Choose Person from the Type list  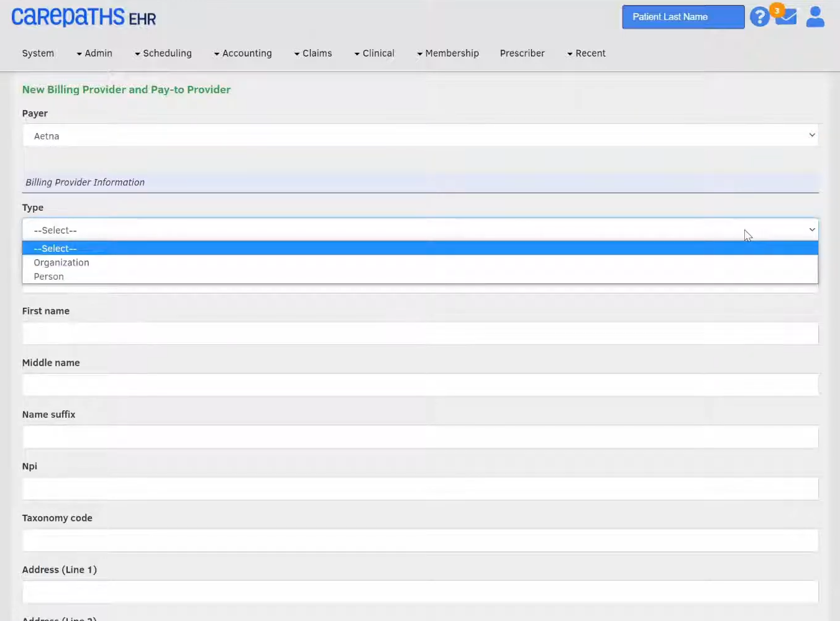[49, 277]
